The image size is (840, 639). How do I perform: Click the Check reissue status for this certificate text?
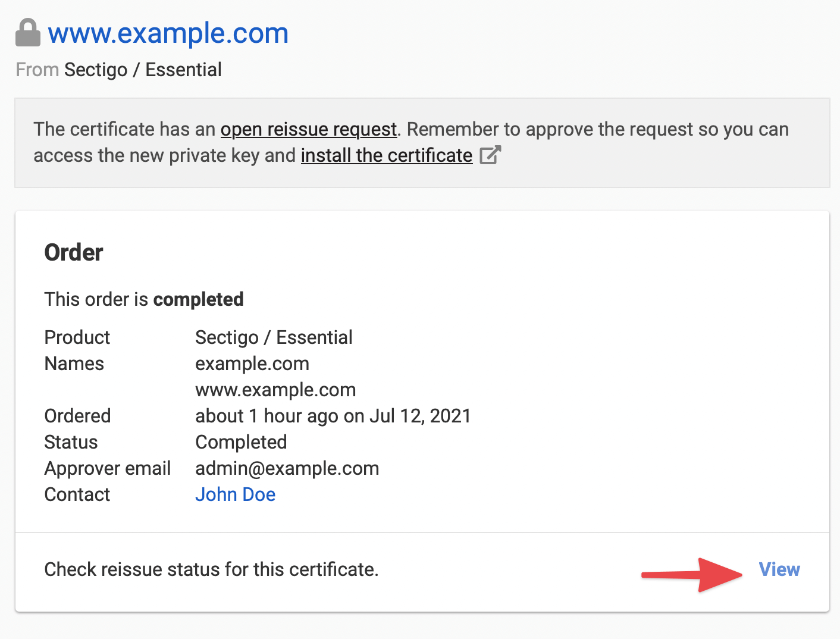coord(211,569)
